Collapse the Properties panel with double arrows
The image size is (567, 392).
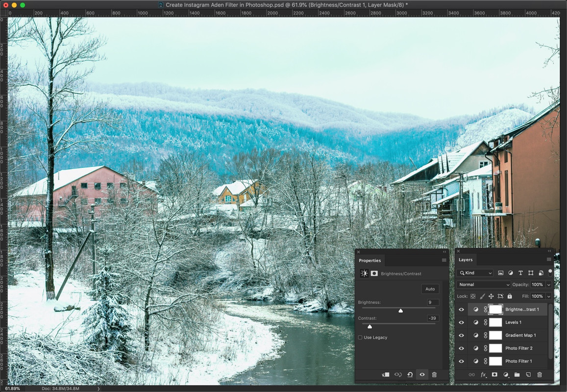click(x=444, y=252)
